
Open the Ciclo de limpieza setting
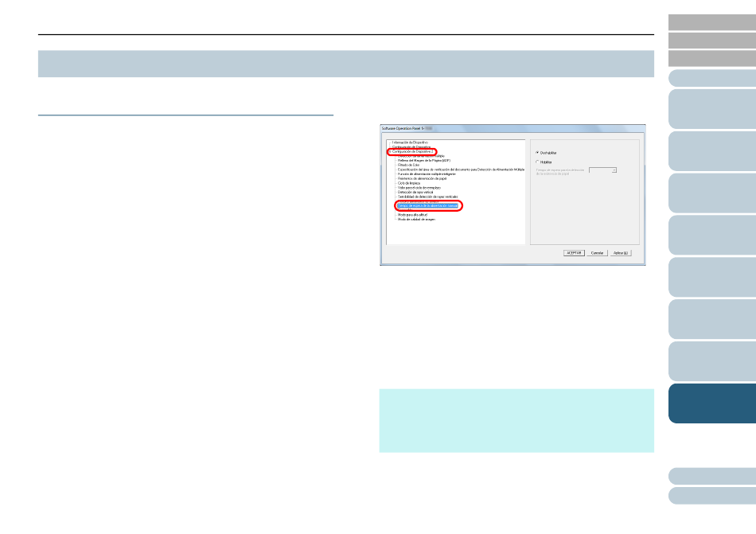click(x=408, y=184)
